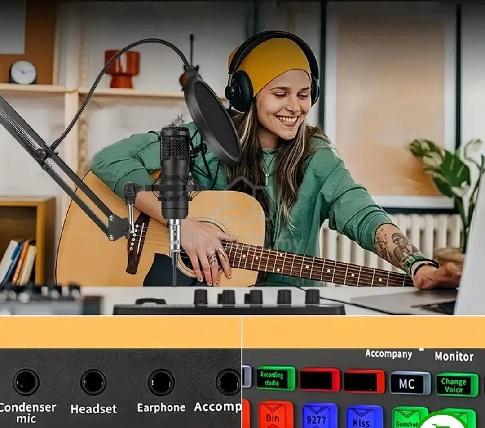Click the Earphone jack port

coord(161,382)
